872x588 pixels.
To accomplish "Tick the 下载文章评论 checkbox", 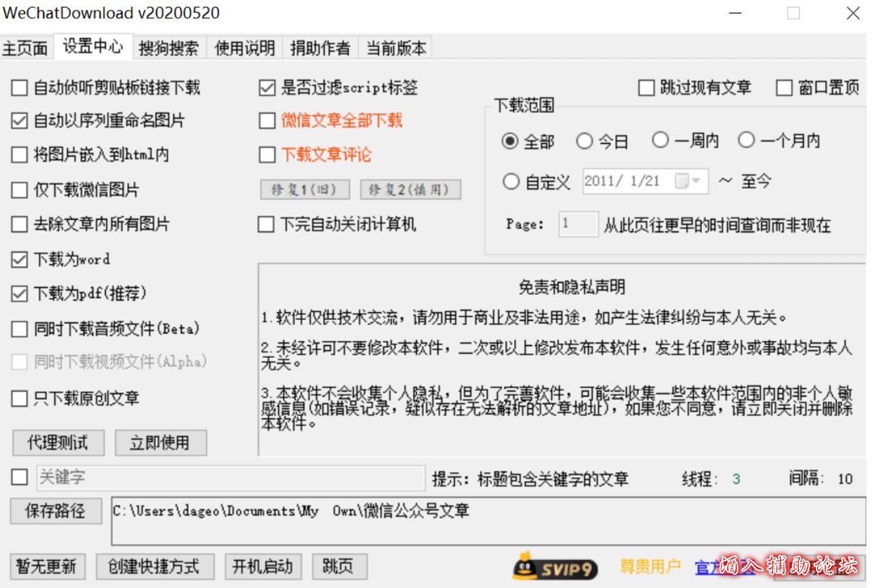I will 267,155.
